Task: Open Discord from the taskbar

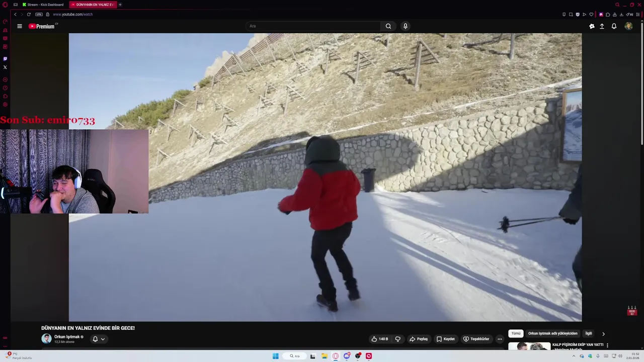Action: pyautogui.click(x=347, y=356)
